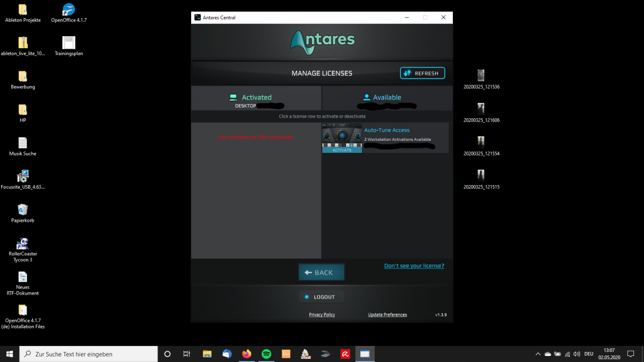
Task: Open the Don't see your license link
Action: (414, 266)
